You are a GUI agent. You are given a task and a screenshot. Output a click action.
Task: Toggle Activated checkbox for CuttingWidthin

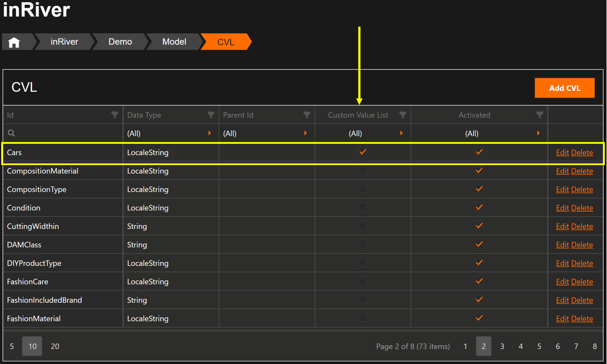[x=479, y=226]
